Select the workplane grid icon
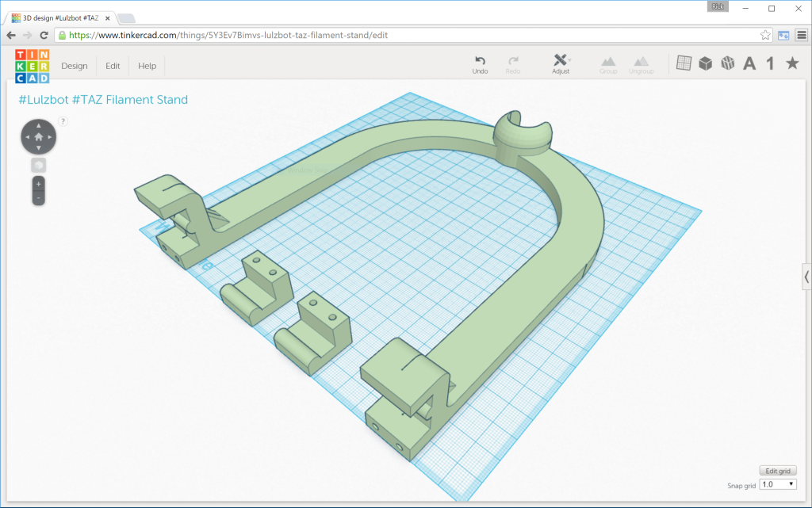This screenshot has width=812, height=508. (684, 63)
